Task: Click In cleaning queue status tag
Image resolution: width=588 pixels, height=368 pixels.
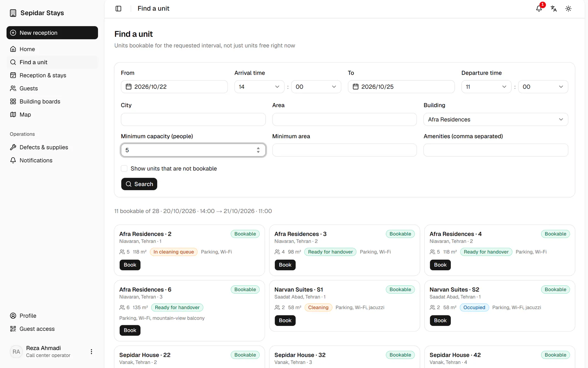Action: click(174, 252)
